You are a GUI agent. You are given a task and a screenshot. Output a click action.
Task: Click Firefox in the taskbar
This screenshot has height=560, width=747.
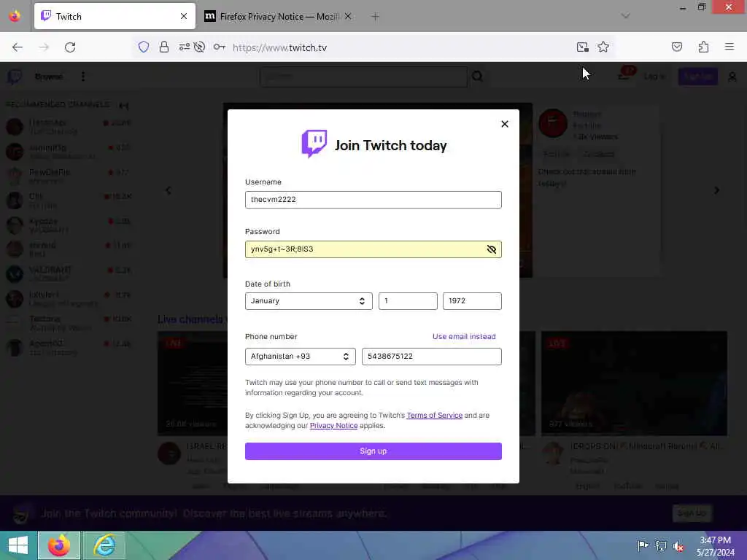coord(59,545)
